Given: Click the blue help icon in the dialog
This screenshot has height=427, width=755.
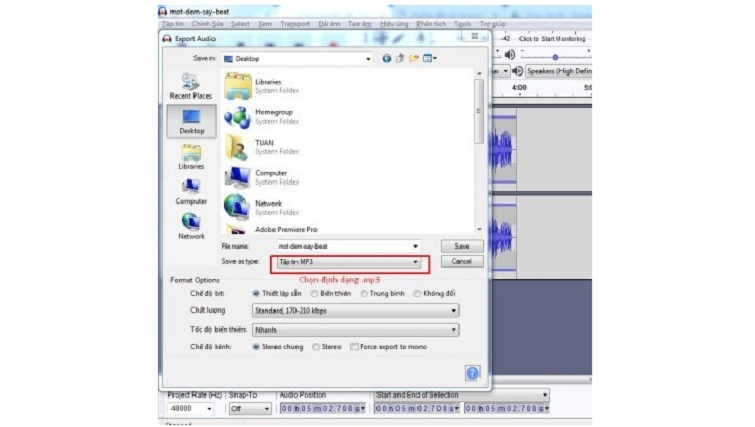Looking at the screenshot, I should tap(472, 373).
